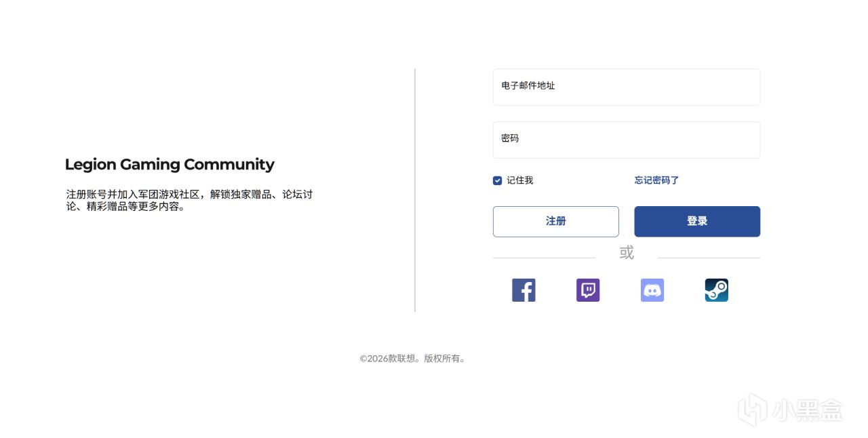The image size is (868, 438).
Task: Sign in with the Twitch icon
Action: click(588, 290)
